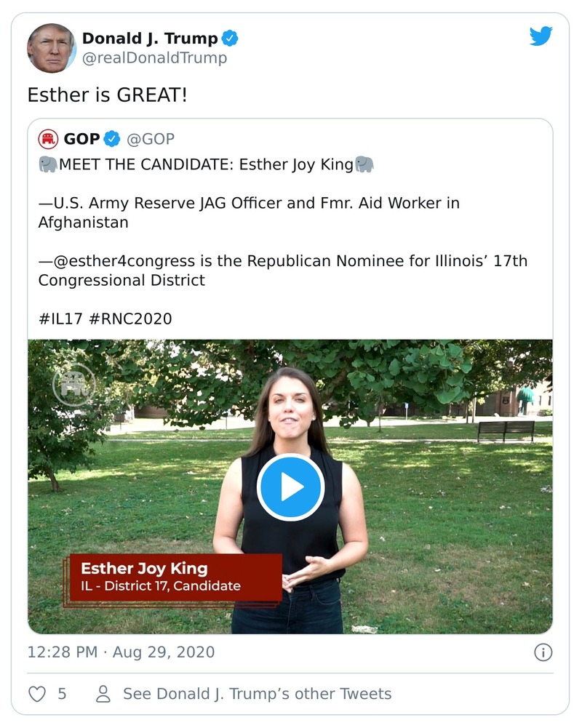
Task: Click the verified badge next to Donald J. Trump
Action: pyautogui.click(x=230, y=38)
